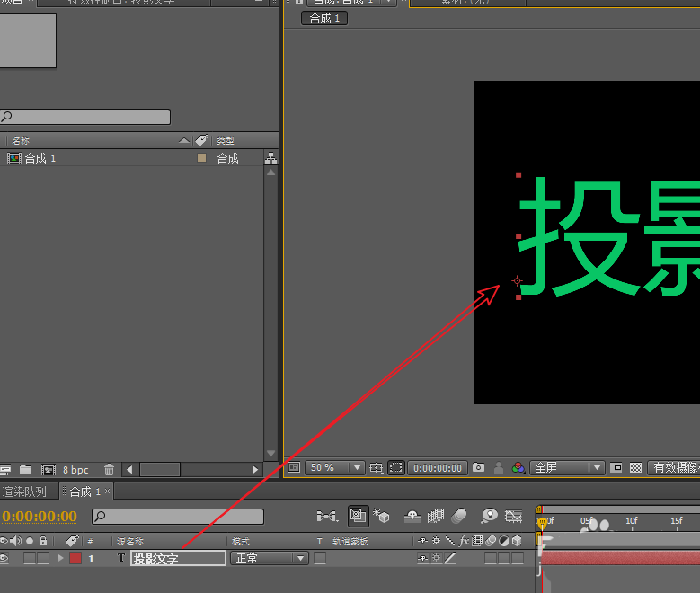Click the 合成 1 viewer tab button
The image size is (700, 593).
coord(324,18)
